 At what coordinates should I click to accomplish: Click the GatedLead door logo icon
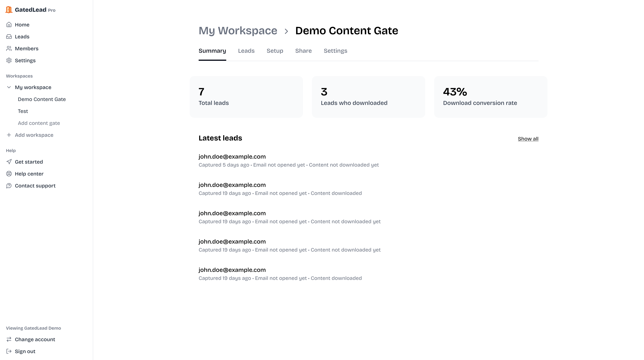click(x=9, y=10)
